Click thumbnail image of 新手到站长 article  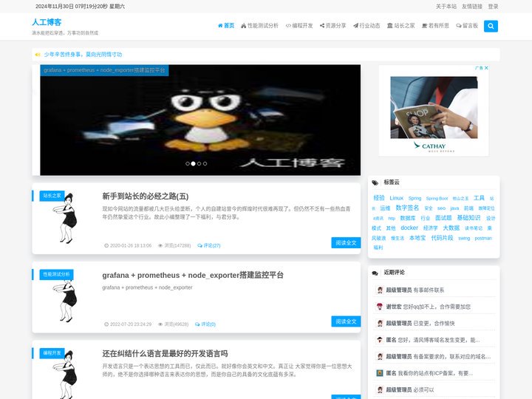click(x=65, y=218)
